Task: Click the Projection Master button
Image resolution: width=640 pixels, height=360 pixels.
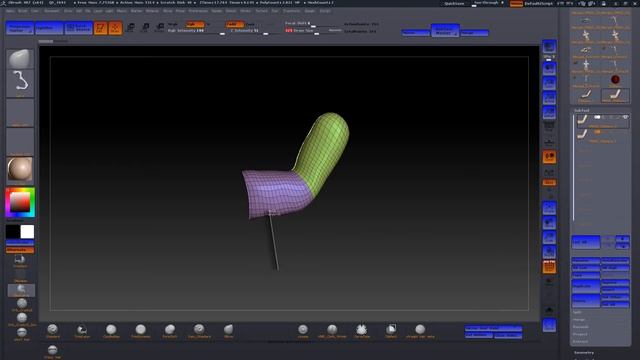Action: (x=20, y=28)
